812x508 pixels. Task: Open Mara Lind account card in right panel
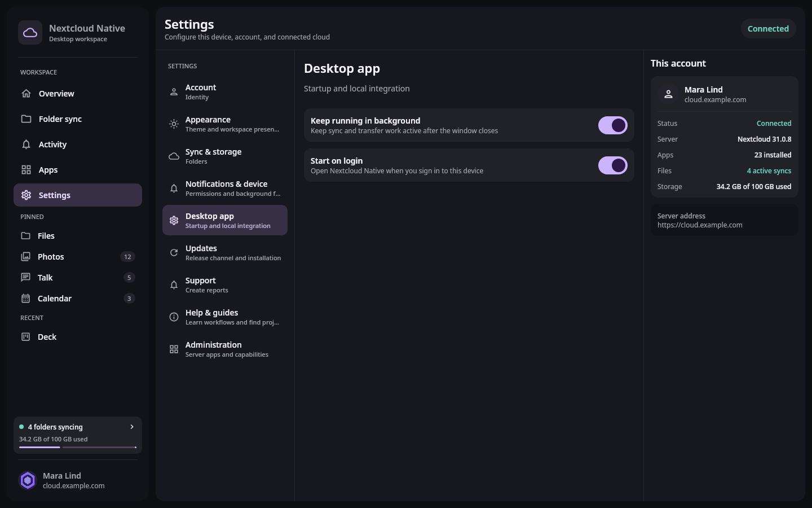725,94
